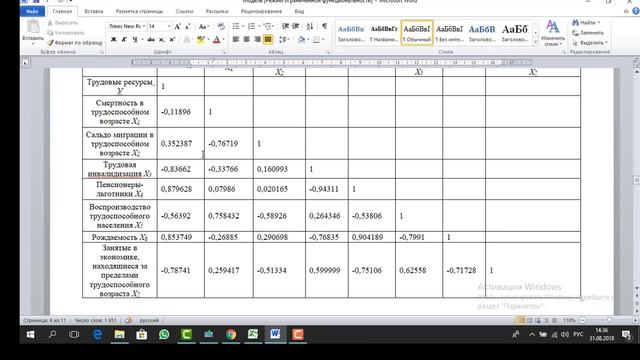Toggle Underline (Ч) formatting
Screen dimensions: 640x360
[x=134, y=40]
